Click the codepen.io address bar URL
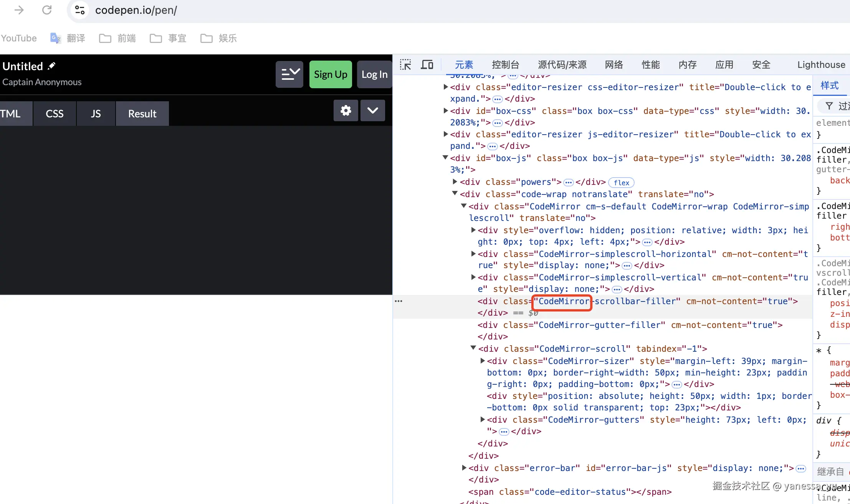 [x=136, y=10]
